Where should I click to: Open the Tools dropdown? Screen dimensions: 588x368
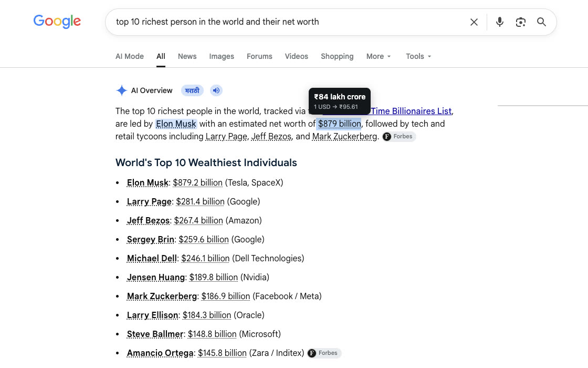click(418, 56)
